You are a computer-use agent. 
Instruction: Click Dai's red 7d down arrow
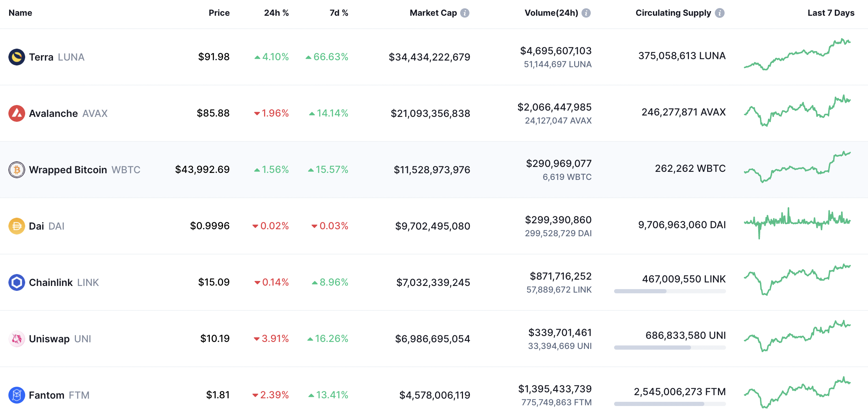(314, 226)
